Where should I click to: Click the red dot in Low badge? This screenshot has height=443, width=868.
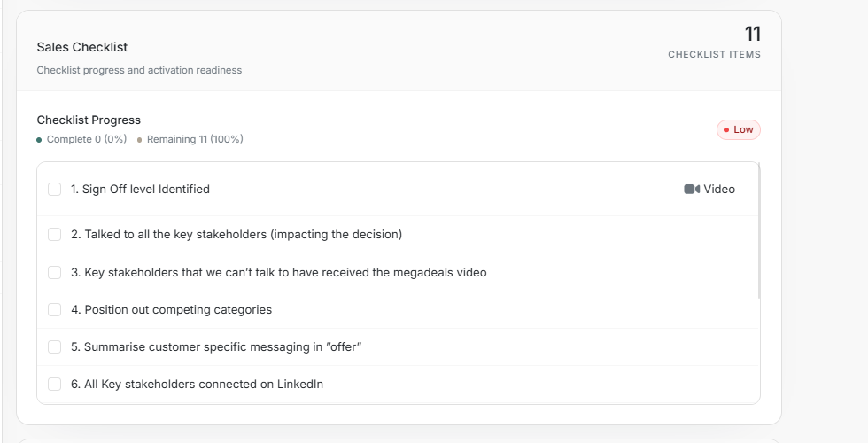(x=726, y=130)
